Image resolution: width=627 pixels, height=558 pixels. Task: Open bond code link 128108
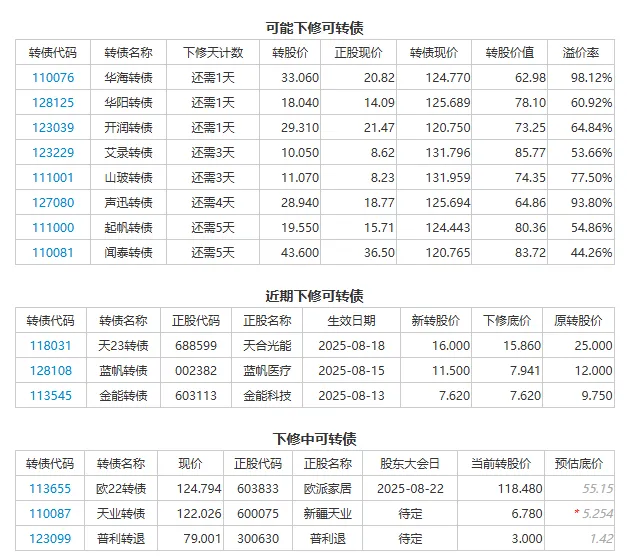(x=51, y=371)
